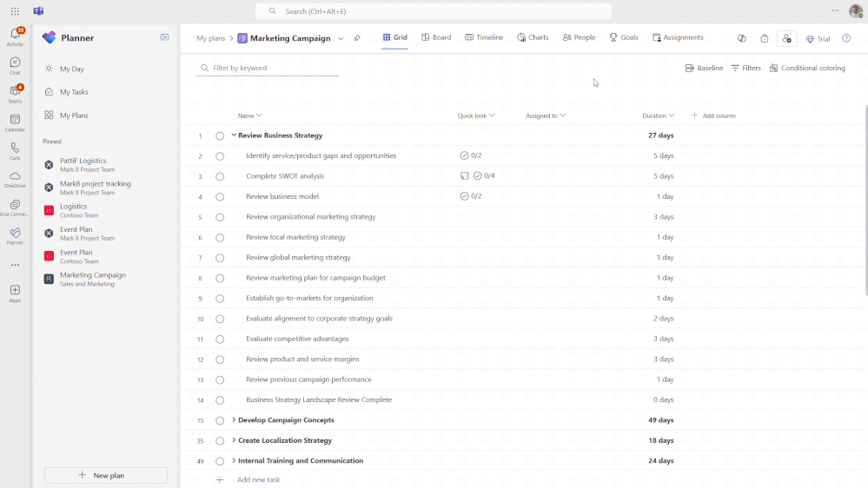Collapse the Planner navigation pane
The image size is (868, 488).
click(x=165, y=37)
